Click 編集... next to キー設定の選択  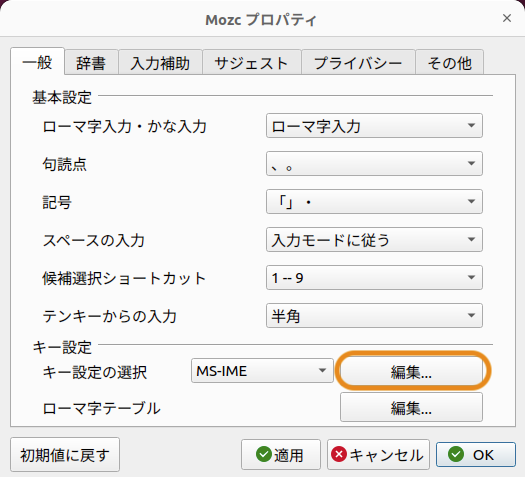coord(411,371)
